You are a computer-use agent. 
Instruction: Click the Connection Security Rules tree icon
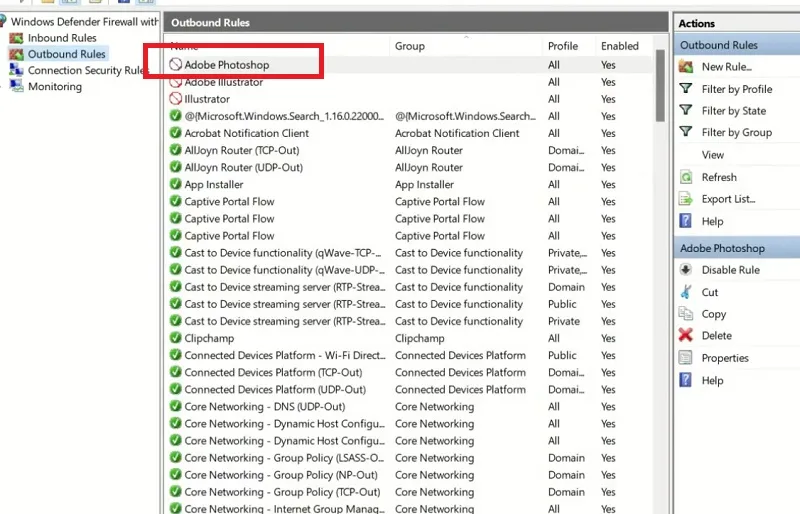pyautogui.click(x=16, y=70)
